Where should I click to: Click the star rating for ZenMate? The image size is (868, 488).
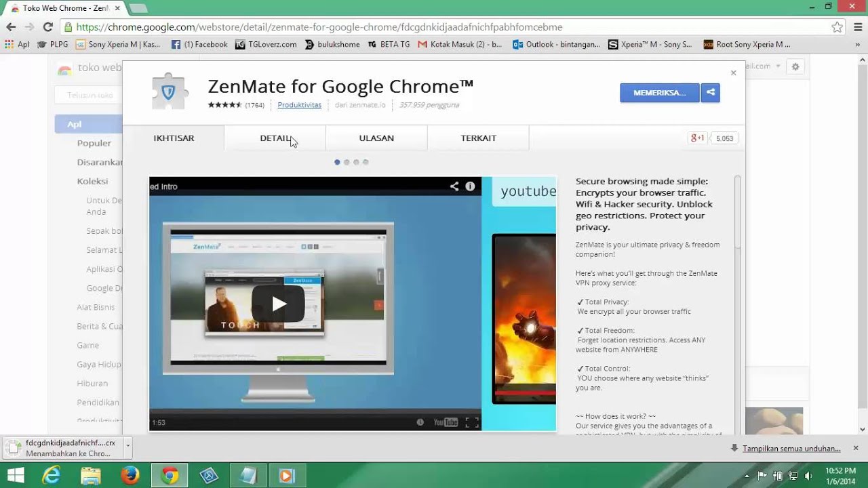(224, 105)
